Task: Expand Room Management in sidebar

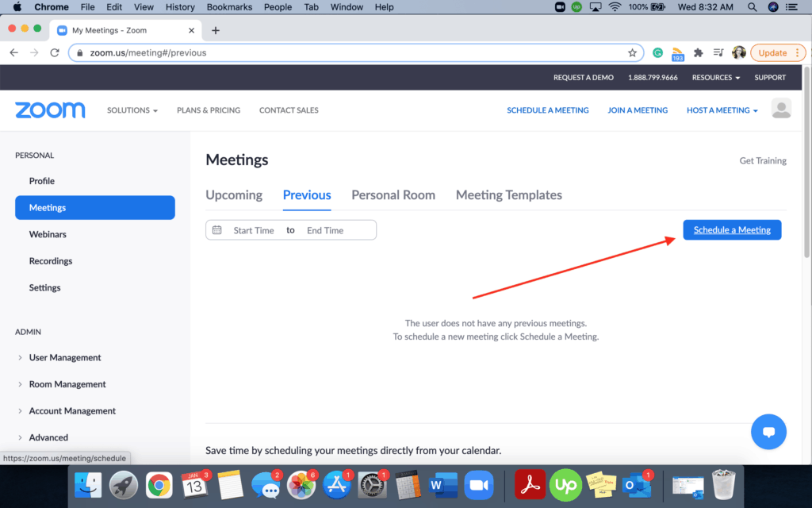Action: (x=67, y=384)
